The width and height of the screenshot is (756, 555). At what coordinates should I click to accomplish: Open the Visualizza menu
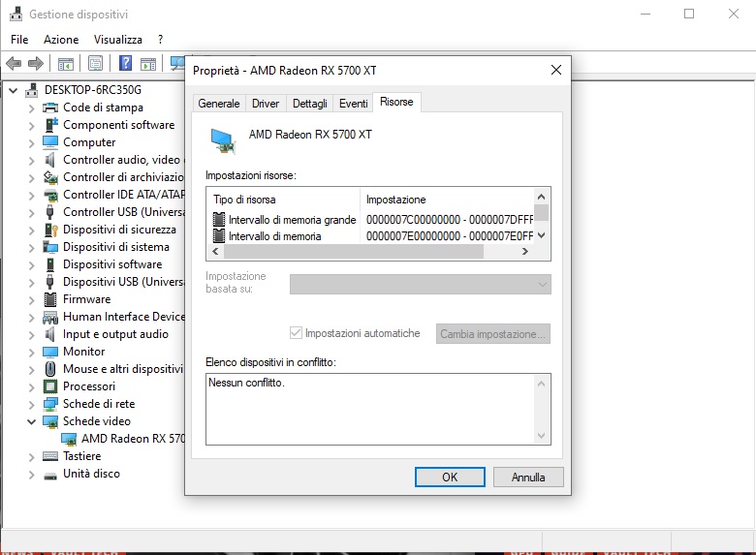(118, 40)
